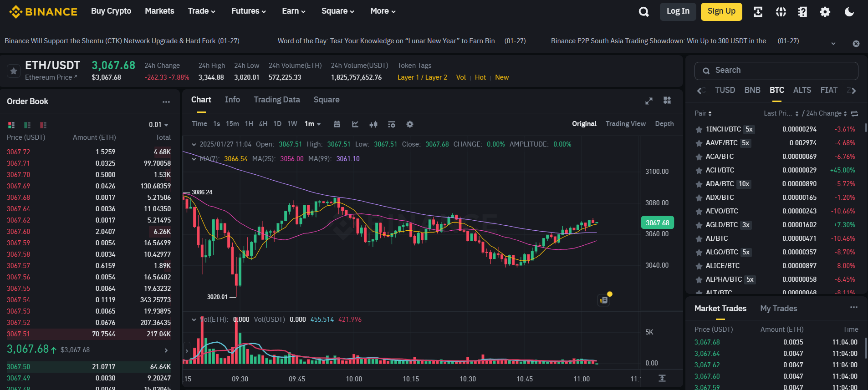Favorite ALGO/BTC with its star
868x390 pixels.
point(699,252)
